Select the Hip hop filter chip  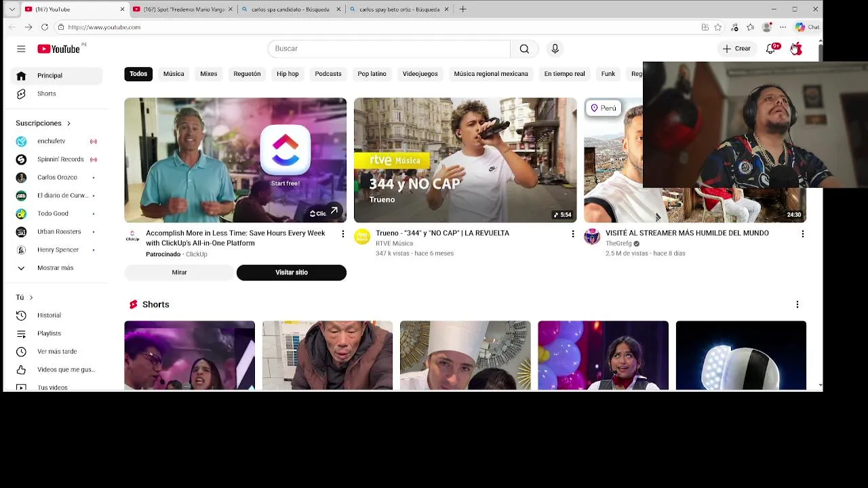pyautogui.click(x=288, y=74)
